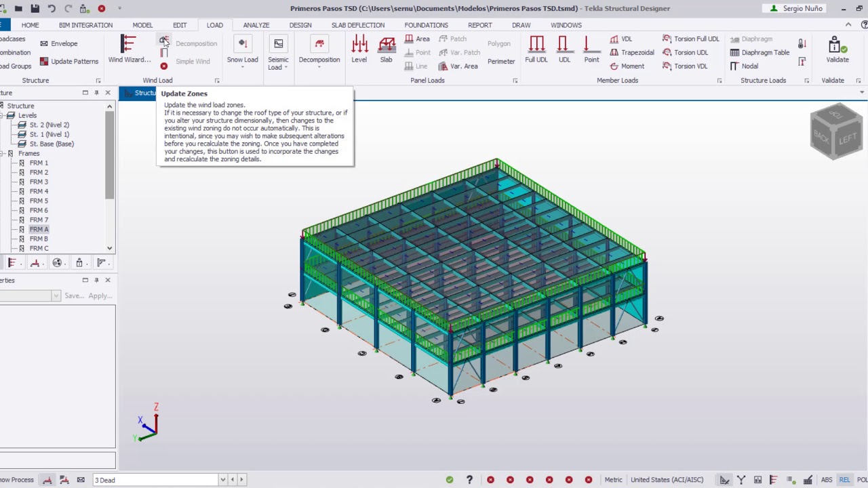
Task: Pin the Structure tree panel
Action: pos(96,93)
